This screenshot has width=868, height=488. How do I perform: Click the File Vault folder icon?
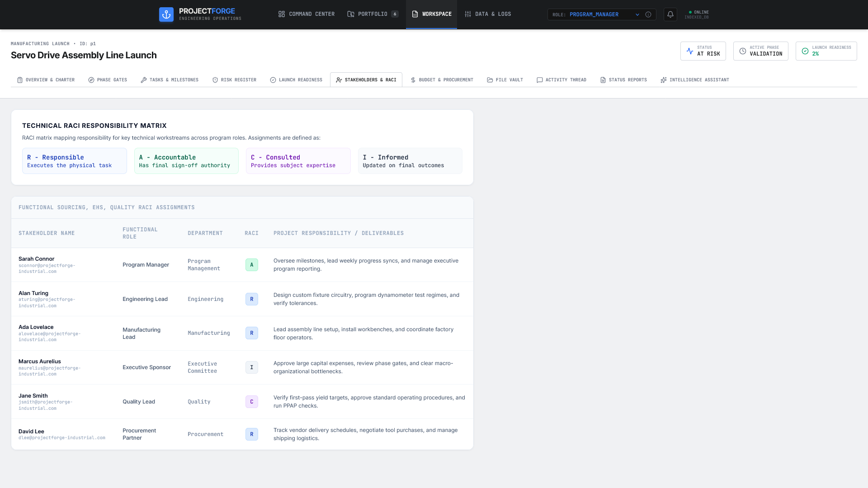pos(490,80)
